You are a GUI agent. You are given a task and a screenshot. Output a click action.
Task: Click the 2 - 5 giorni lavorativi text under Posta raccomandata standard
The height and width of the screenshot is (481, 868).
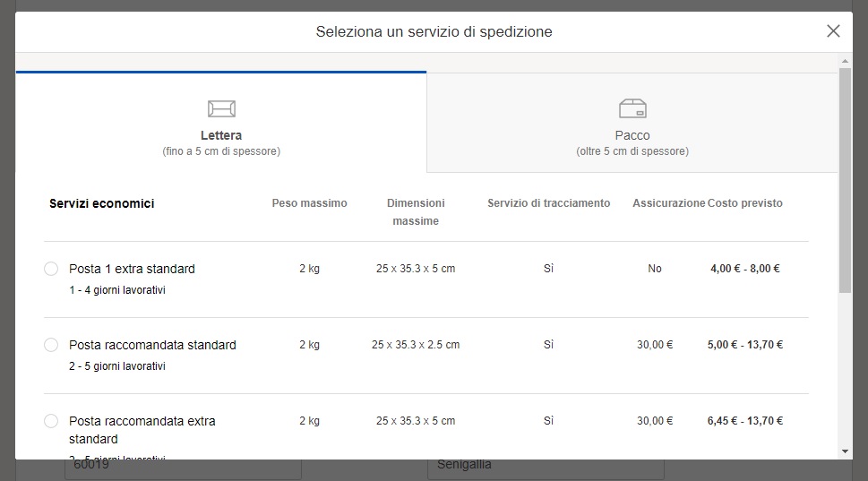click(117, 365)
